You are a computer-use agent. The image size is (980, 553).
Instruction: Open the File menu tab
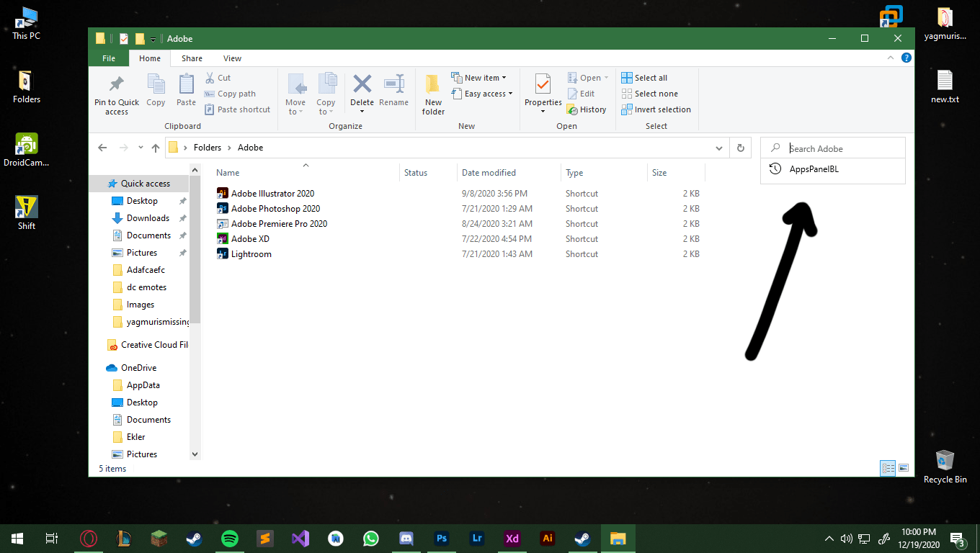109,58
